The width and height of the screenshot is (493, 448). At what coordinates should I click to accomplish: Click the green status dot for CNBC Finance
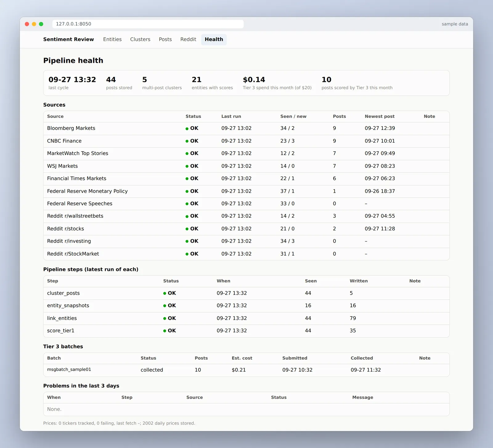pyautogui.click(x=187, y=141)
